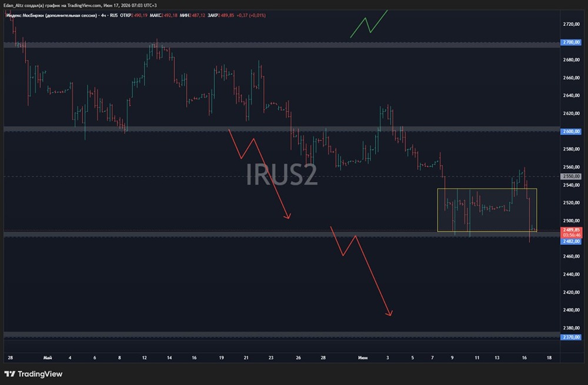The image size is (588, 385).
Task: Click the 2440,00 price axis tick
Action: 571,274
